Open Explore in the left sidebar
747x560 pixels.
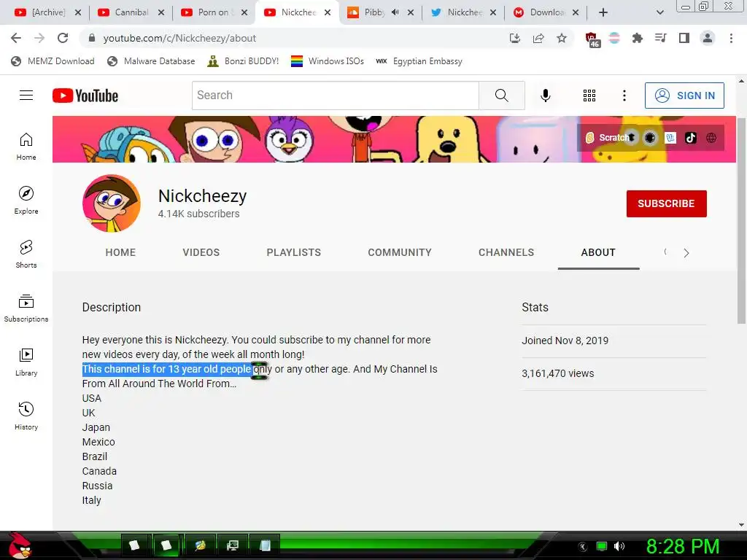26,200
